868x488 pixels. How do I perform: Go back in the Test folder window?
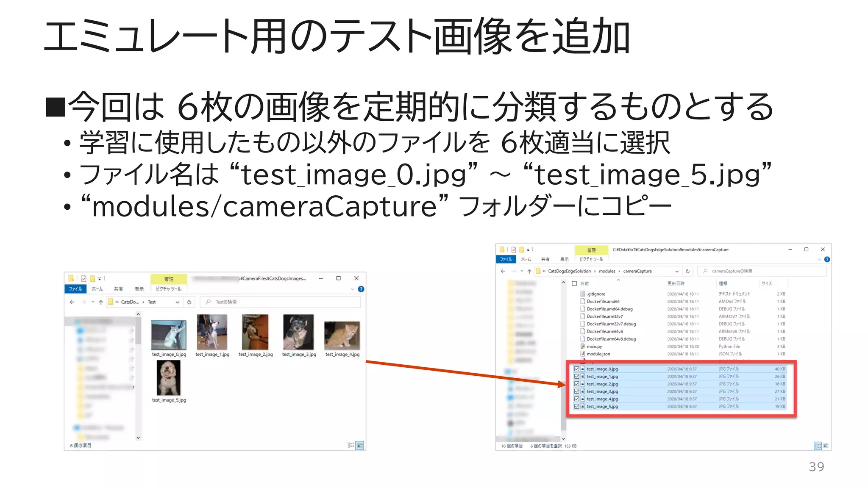pos(72,302)
